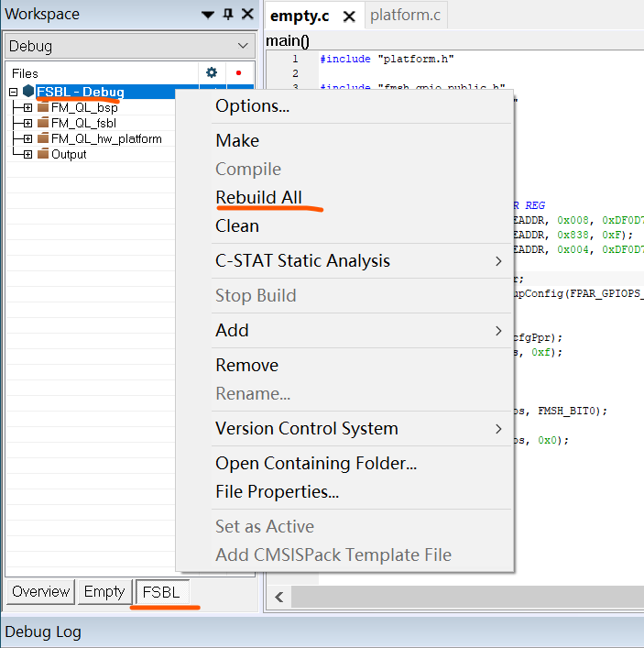Click the gear settings column icon

212,72
